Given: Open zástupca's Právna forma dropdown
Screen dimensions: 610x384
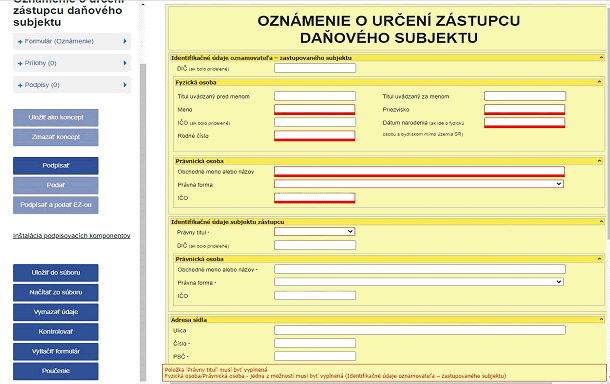Looking at the screenshot, I should click(x=419, y=282).
